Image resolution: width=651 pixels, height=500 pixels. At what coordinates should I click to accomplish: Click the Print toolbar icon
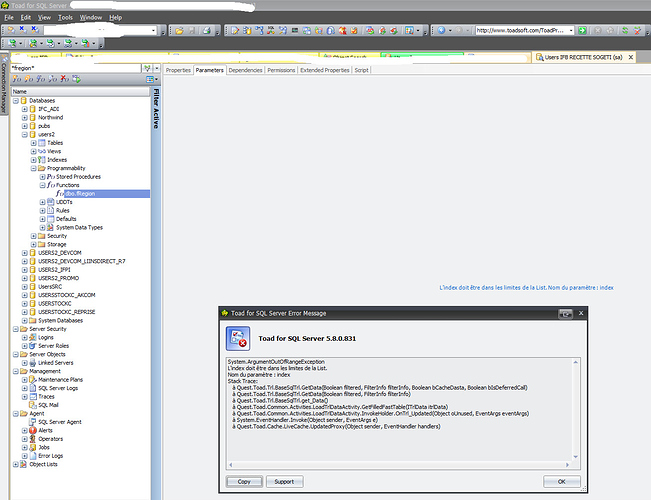(x=206, y=30)
